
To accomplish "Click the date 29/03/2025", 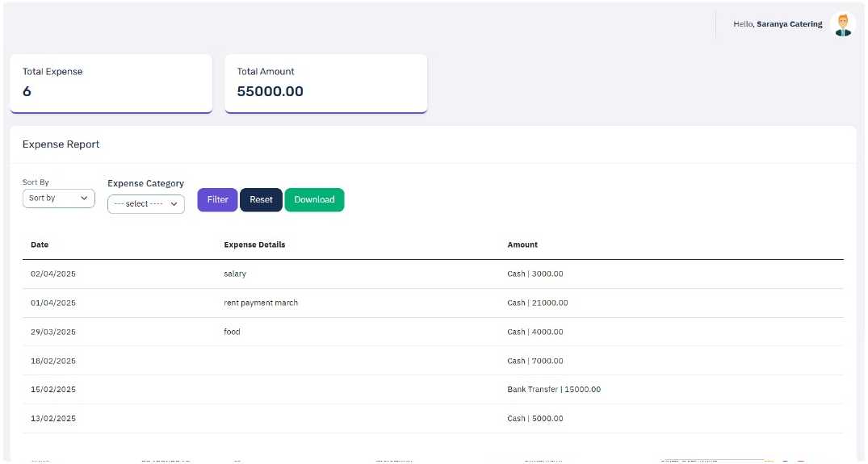I will click(53, 332).
